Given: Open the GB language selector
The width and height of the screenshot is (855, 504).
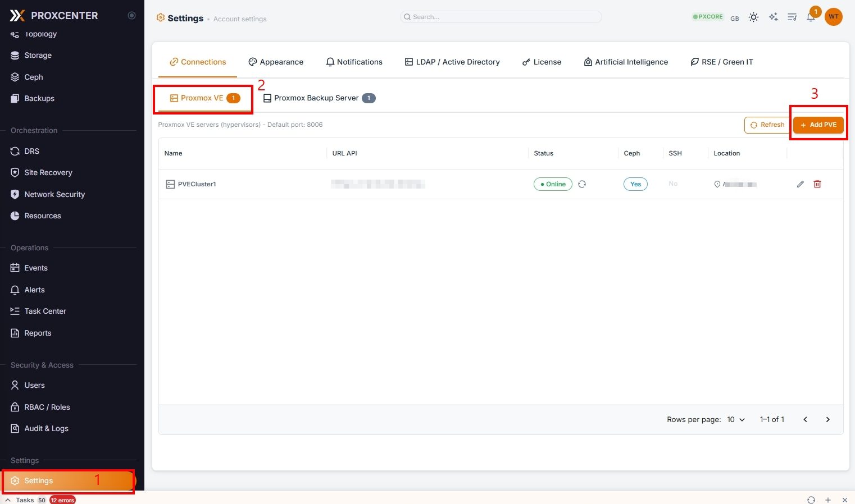Looking at the screenshot, I should (734, 18).
